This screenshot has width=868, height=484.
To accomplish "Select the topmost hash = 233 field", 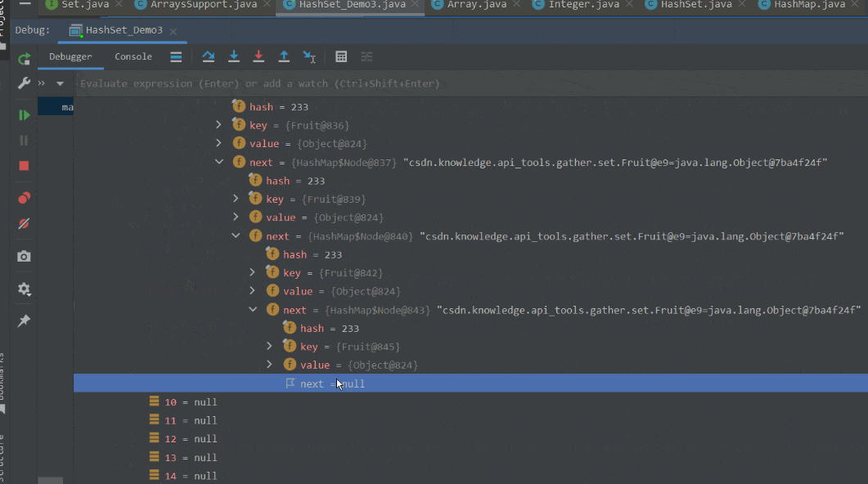I will tap(270, 107).
